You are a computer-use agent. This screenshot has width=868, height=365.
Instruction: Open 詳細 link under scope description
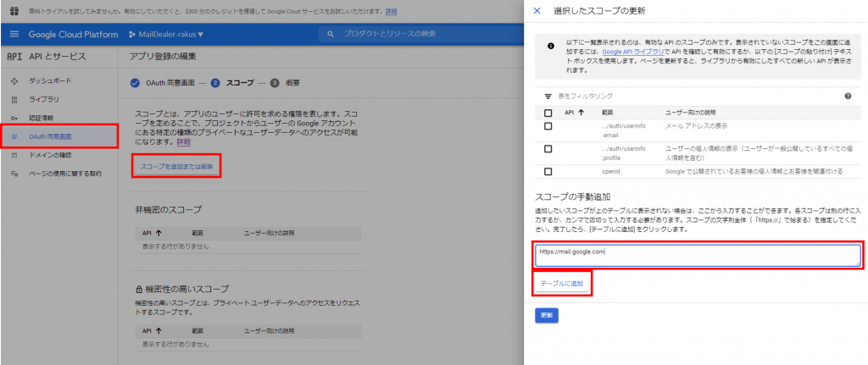tap(184, 142)
